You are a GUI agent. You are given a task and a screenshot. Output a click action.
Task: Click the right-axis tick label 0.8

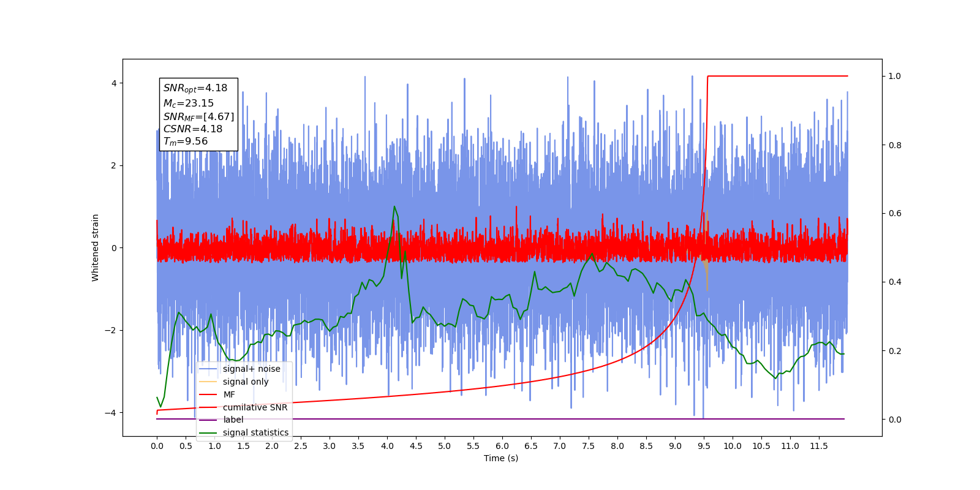[x=895, y=145]
